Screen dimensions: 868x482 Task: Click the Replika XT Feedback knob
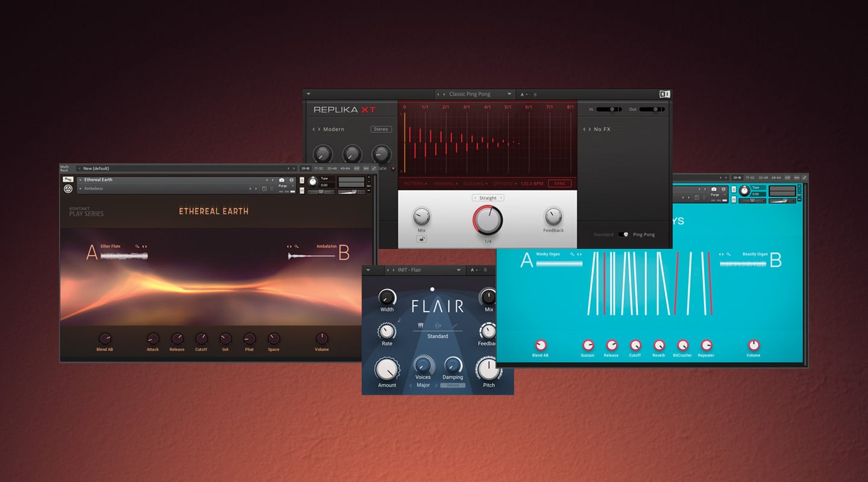tap(553, 216)
